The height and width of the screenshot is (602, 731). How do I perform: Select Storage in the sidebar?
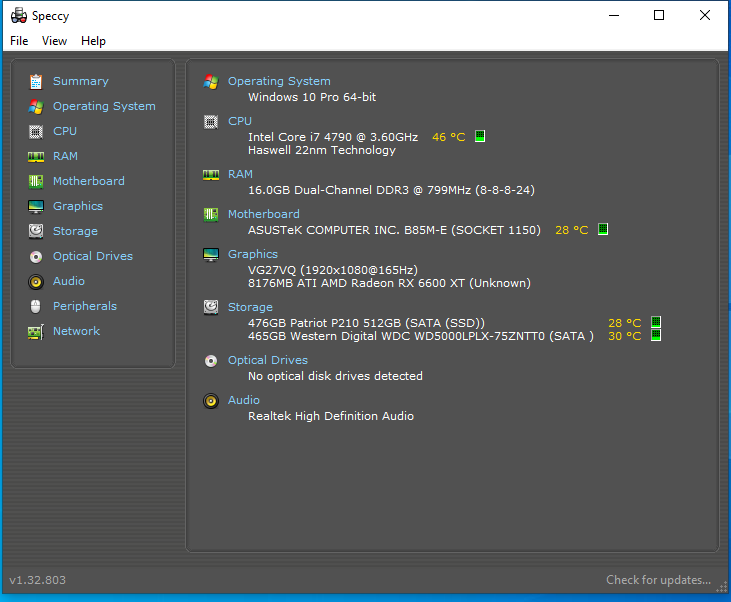click(x=75, y=231)
